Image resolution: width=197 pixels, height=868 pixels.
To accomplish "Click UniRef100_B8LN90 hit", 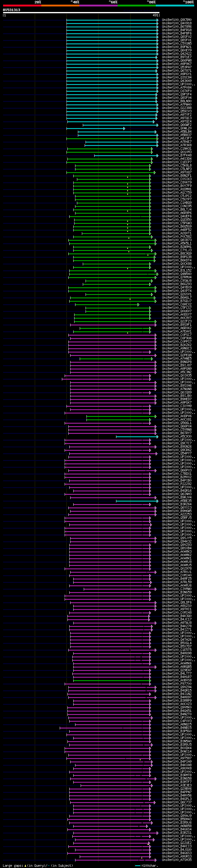I will 176,101.
